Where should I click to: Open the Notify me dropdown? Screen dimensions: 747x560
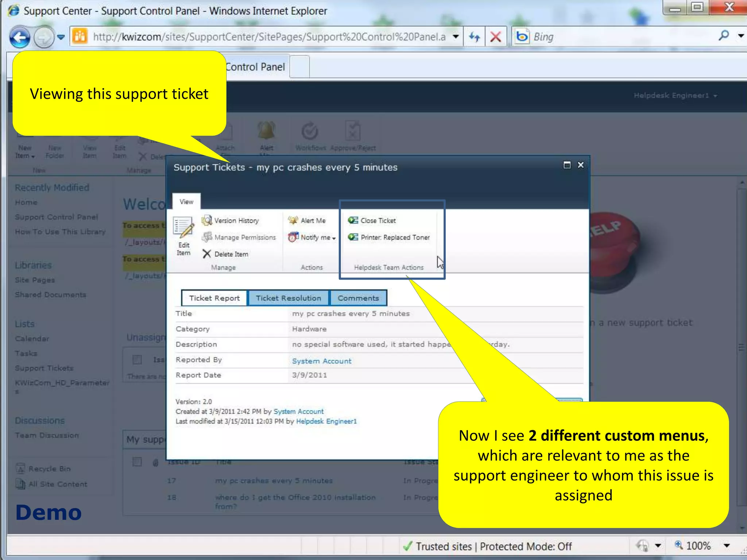(312, 237)
